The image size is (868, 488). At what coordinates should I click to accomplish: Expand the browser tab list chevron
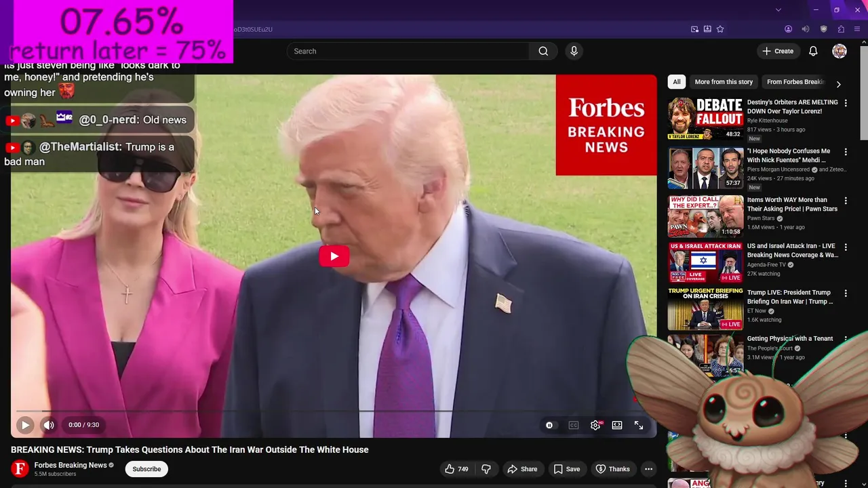(778, 9)
